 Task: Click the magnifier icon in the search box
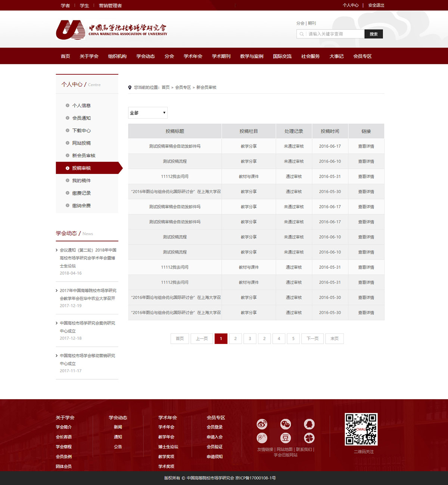click(302, 34)
